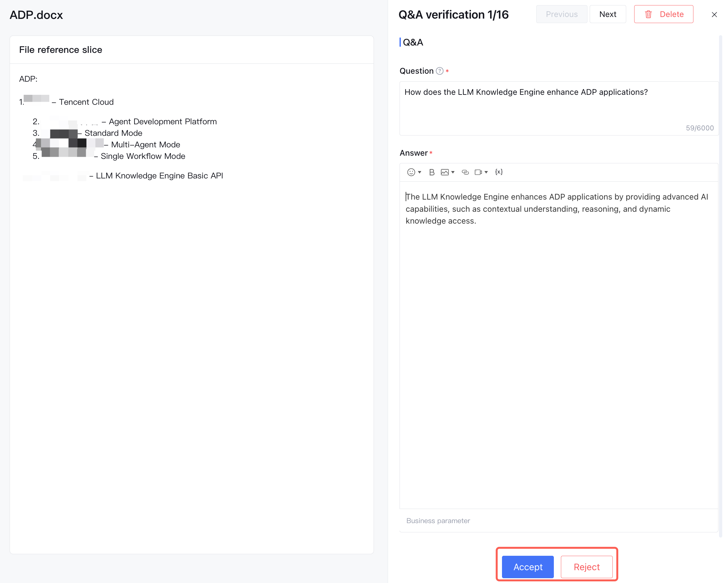Open the image options dropdown arrow
The image size is (728, 583).
(453, 172)
